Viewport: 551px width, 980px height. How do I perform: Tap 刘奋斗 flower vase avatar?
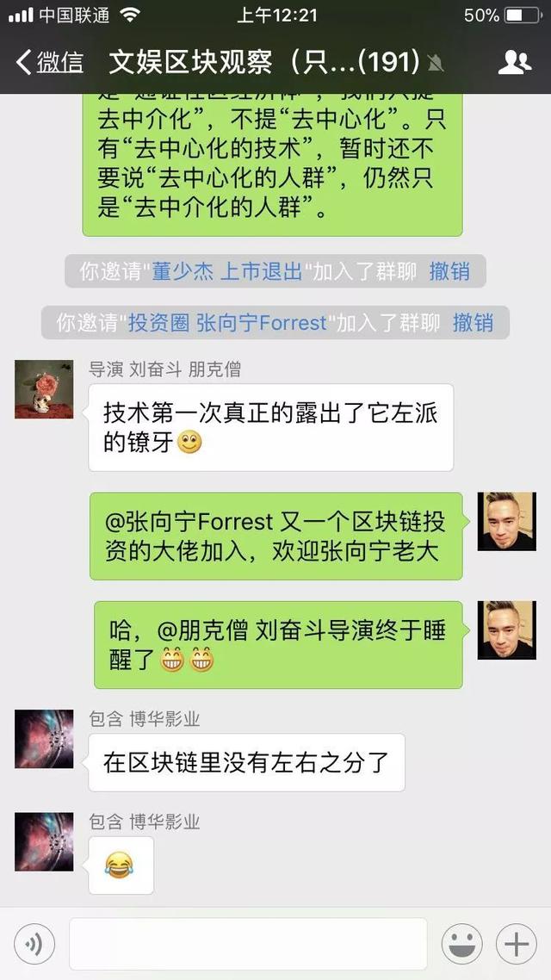point(44,388)
